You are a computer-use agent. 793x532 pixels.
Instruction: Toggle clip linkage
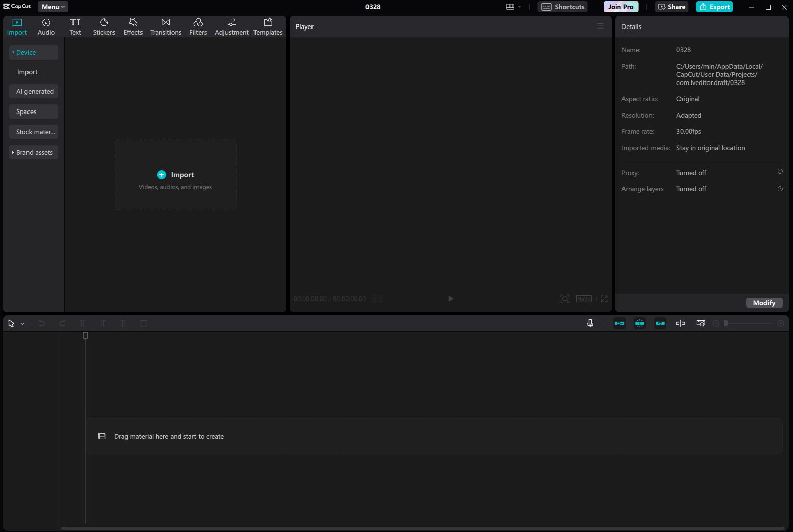pos(660,323)
